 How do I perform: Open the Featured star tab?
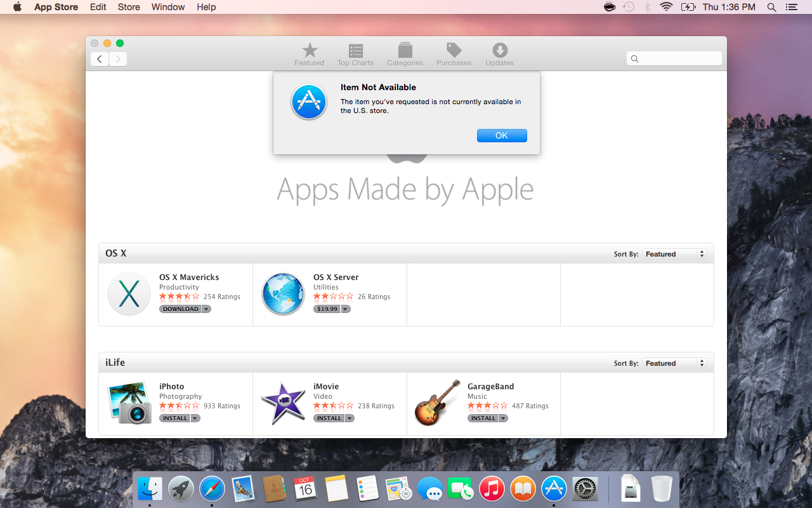pyautogui.click(x=310, y=55)
